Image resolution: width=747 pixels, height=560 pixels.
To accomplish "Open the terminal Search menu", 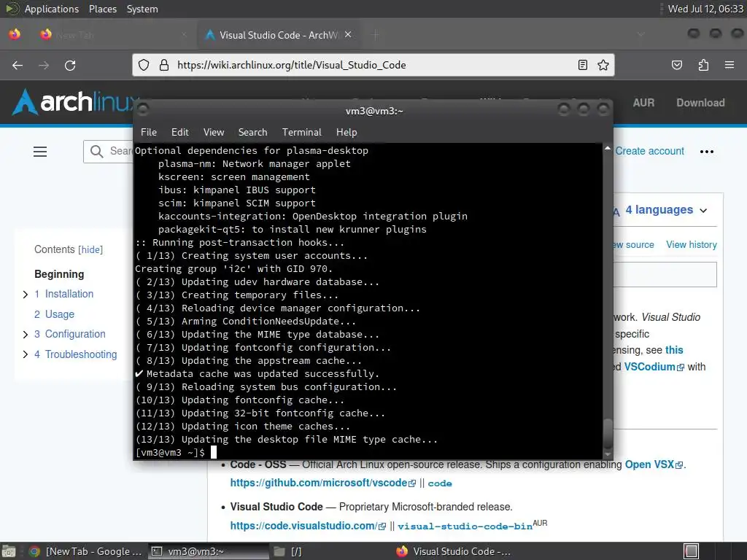I will click(252, 133).
